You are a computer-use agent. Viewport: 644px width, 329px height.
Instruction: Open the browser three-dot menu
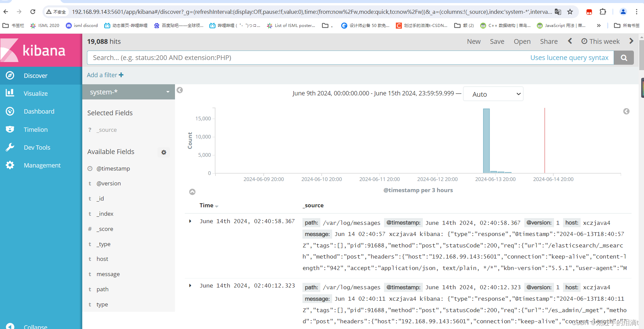[637, 12]
